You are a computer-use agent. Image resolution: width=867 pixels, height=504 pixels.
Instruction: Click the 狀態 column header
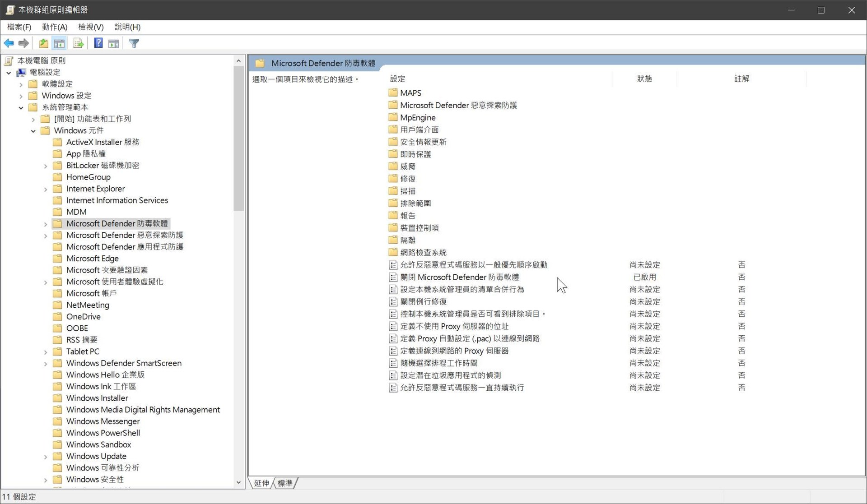[x=644, y=79]
